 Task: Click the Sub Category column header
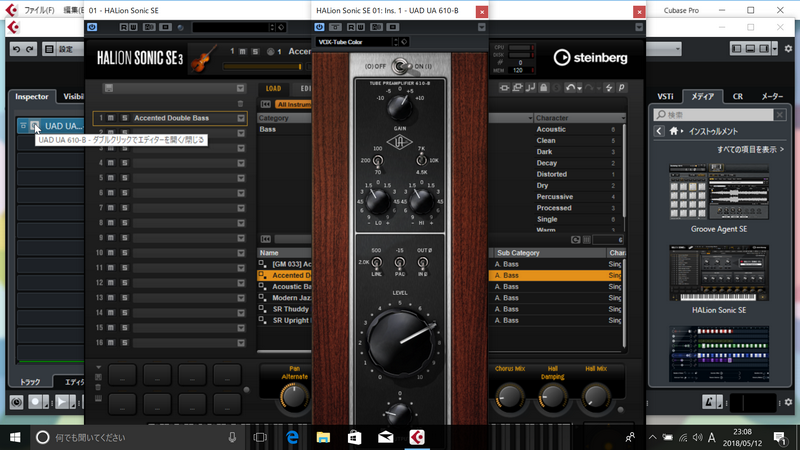point(550,253)
